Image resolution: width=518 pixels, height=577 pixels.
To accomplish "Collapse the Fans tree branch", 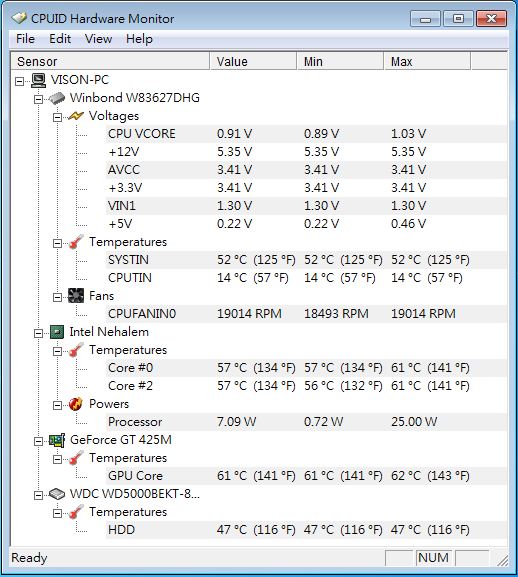I will click(57, 297).
